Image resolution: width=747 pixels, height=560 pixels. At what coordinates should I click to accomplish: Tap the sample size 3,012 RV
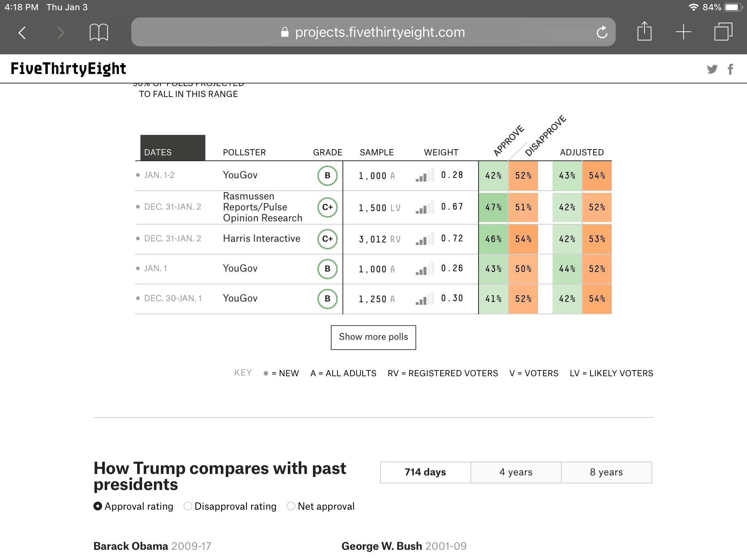coord(379,239)
